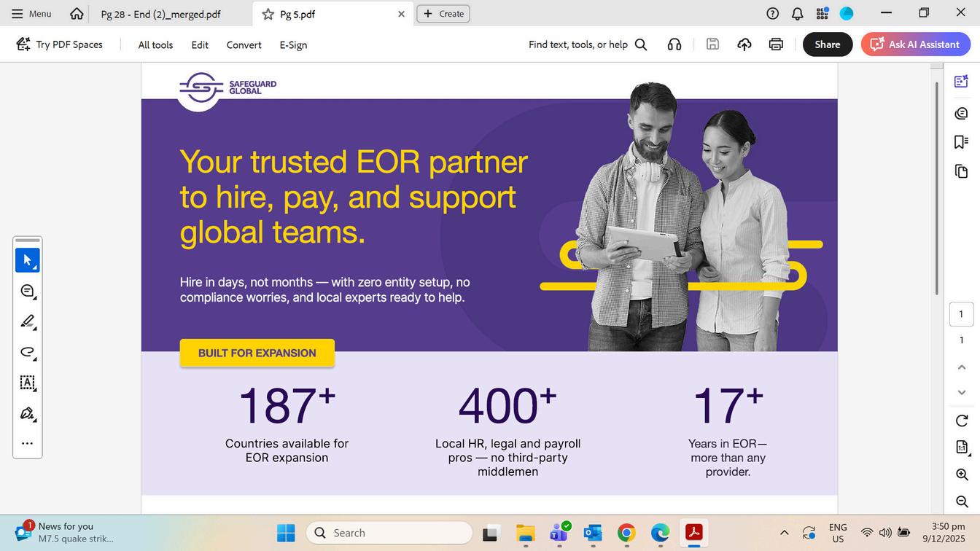980x551 pixels.
Task: Click the Save floppy disk icon
Action: (712, 44)
